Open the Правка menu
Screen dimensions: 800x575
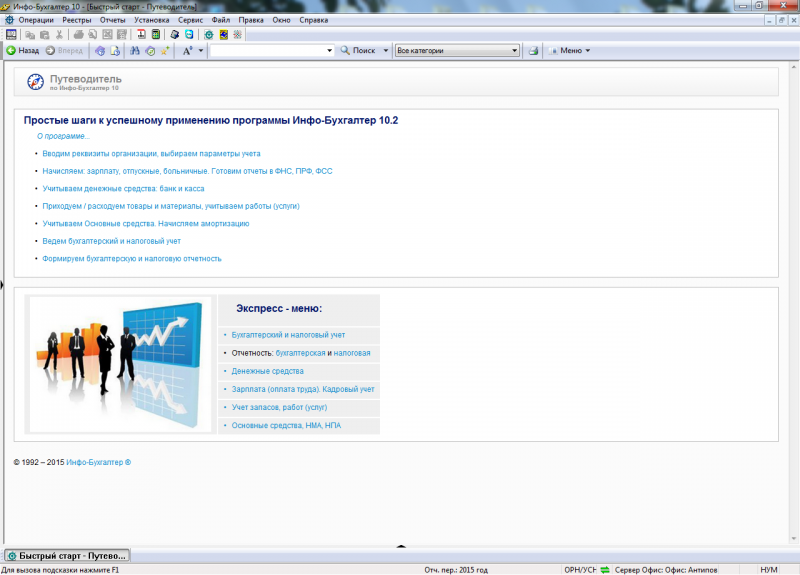[x=251, y=20]
